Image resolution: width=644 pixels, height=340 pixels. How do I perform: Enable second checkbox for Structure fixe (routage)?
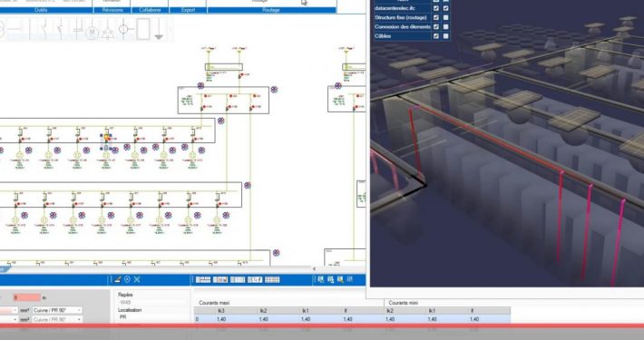446,17
